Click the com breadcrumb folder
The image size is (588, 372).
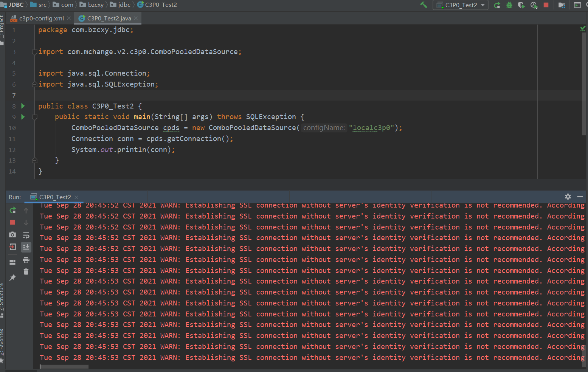(64, 5)
